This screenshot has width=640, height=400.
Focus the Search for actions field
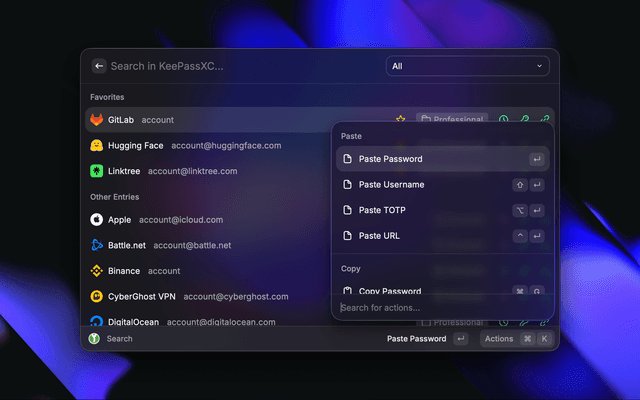440,308
